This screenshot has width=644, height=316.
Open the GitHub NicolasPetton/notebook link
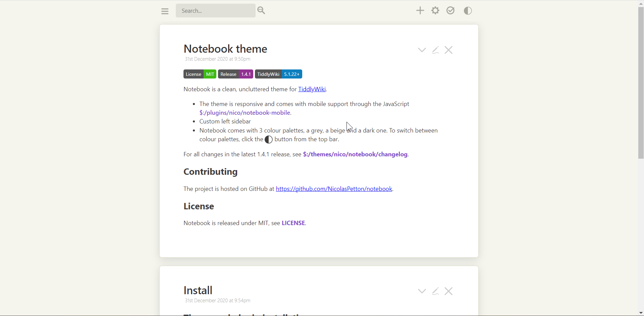(x=334, y=189)
